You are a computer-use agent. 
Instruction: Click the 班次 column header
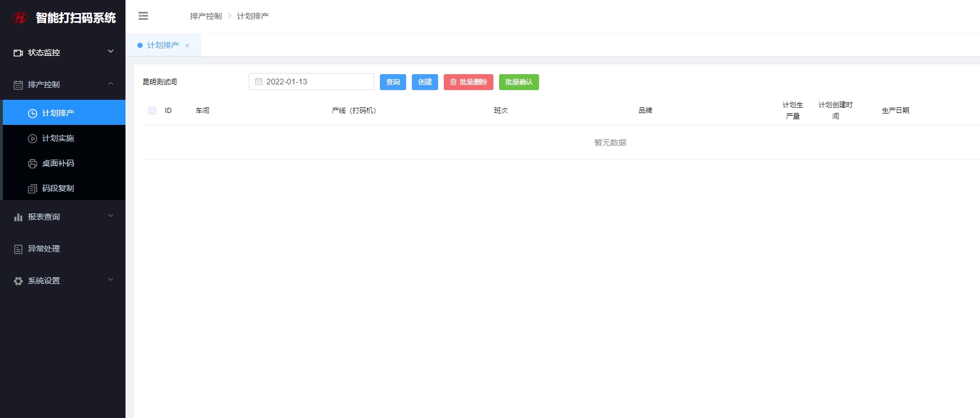point(501,111)
